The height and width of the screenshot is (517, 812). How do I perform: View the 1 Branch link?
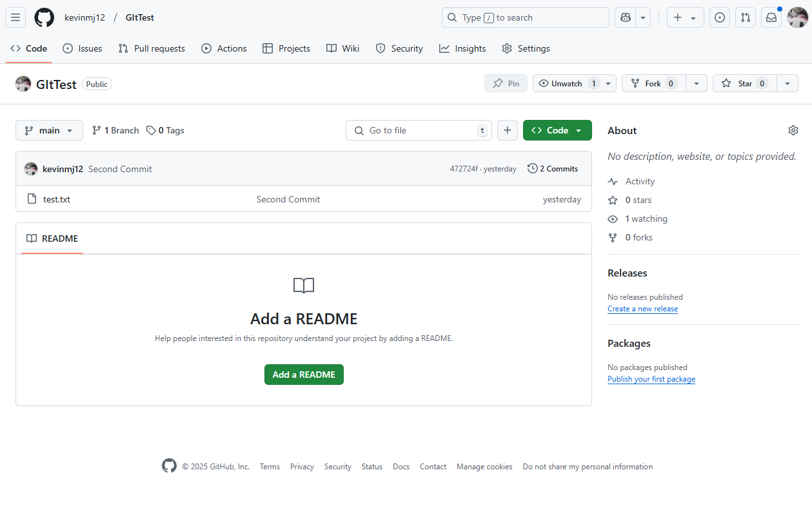(x=115, y=130)
